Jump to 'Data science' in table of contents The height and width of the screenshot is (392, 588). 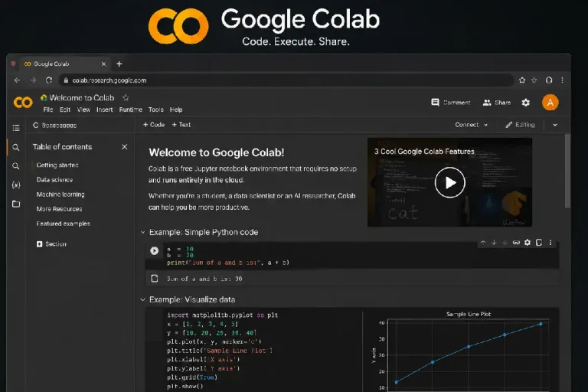(x=55, y=179)
